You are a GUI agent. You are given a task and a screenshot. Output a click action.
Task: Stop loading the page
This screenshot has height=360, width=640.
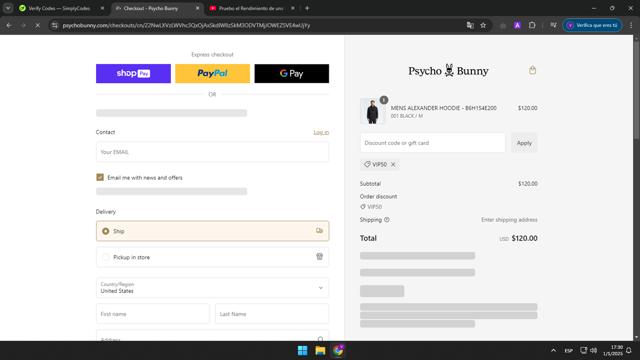click(37, 25)
